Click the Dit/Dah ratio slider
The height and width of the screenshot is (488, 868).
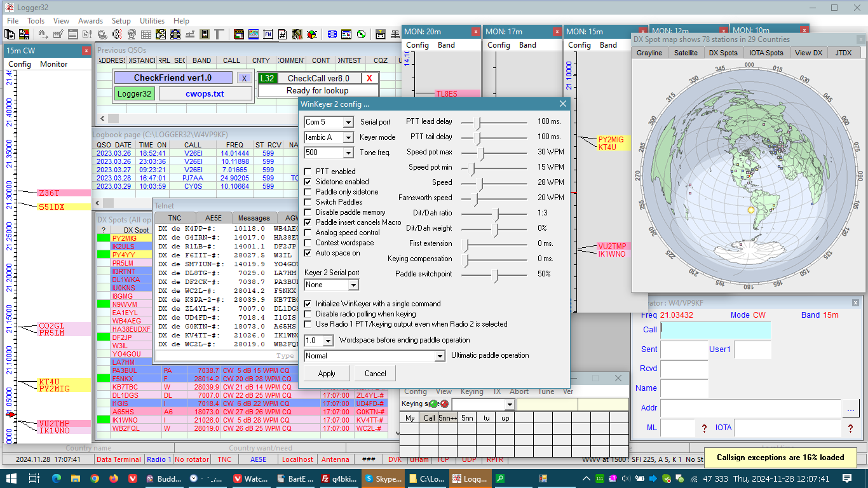(494, 213)
